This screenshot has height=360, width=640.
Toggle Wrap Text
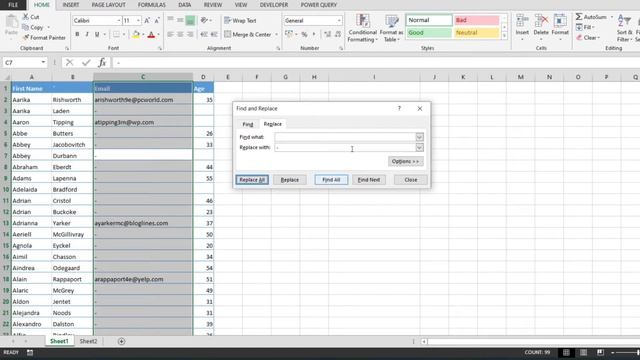click(x=240, y=20)
